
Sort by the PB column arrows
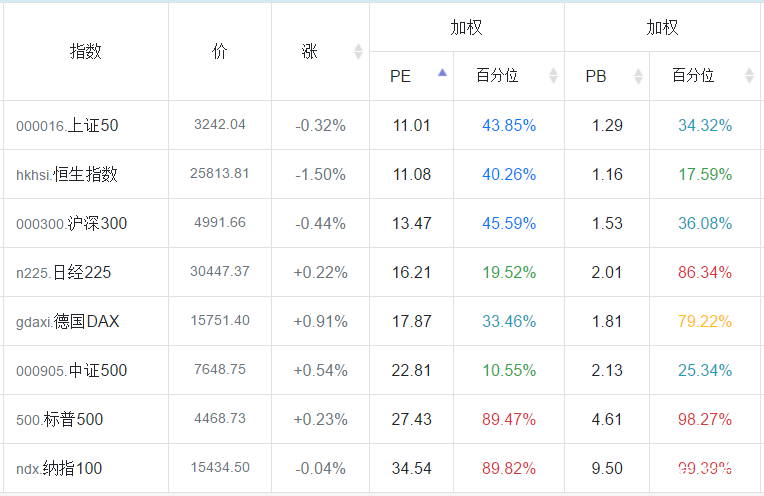coord(638,76)
